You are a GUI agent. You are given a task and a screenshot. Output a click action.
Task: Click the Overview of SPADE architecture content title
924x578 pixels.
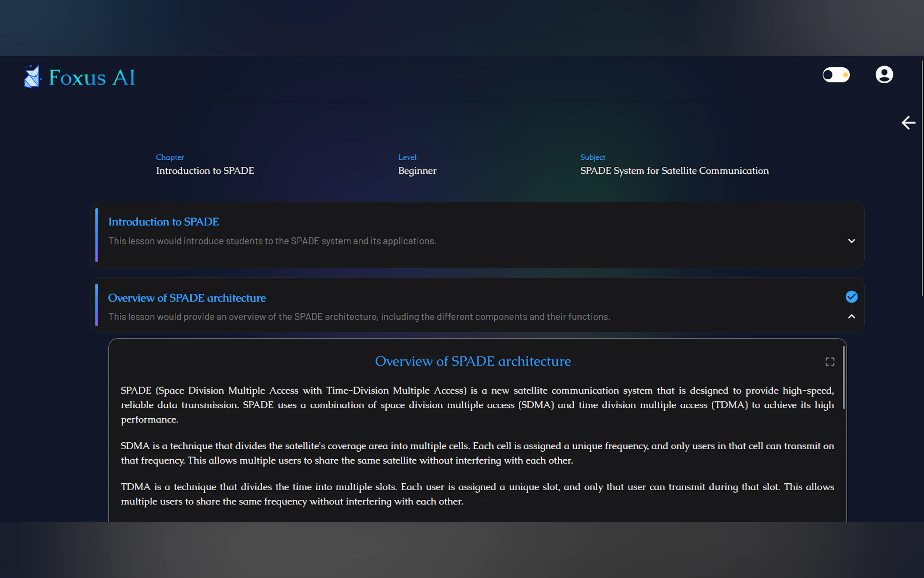click(x=473, y=361)
